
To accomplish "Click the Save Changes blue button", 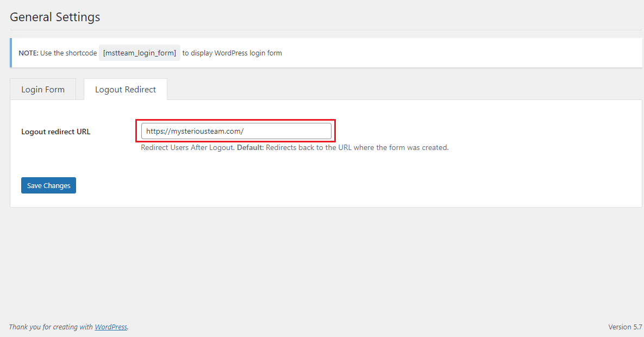I will coord(48,185).
